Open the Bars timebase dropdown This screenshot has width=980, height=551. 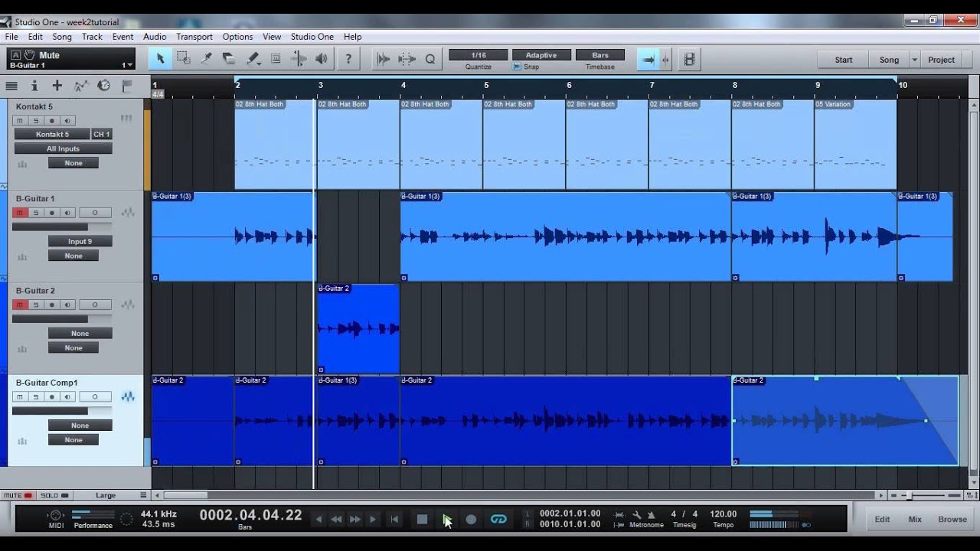tap(600, 55)
